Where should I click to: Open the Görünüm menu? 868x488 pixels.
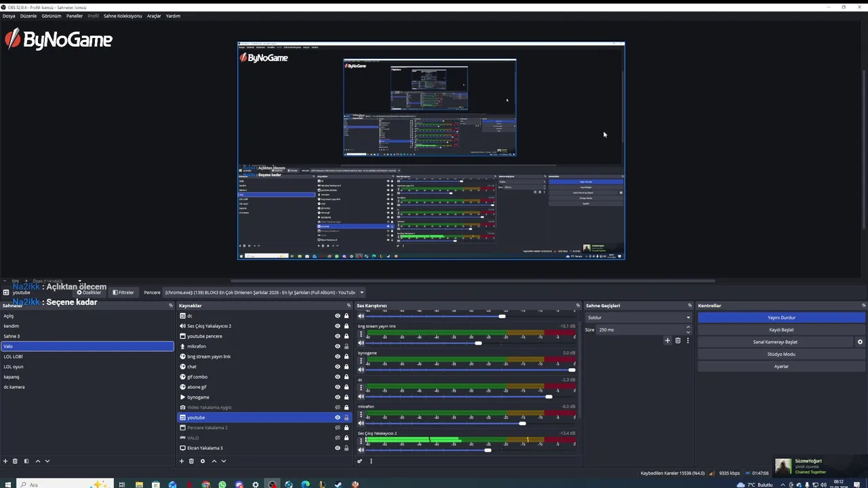tap(52, 16)
